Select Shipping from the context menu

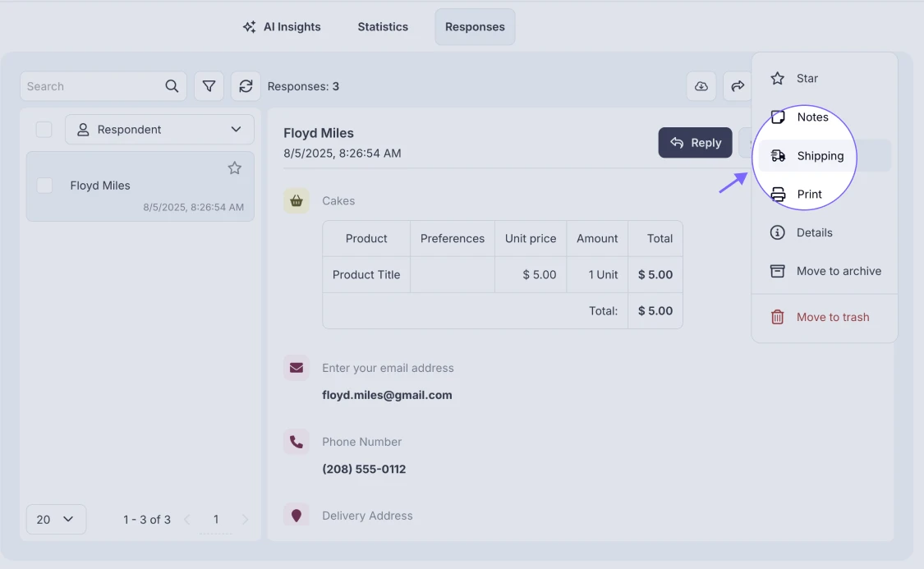click(x=819, y=155)
